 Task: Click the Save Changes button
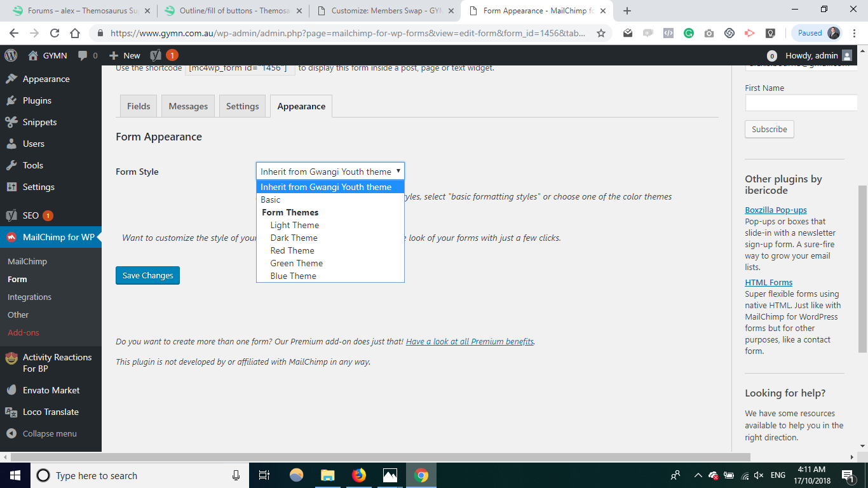(148, 275)
